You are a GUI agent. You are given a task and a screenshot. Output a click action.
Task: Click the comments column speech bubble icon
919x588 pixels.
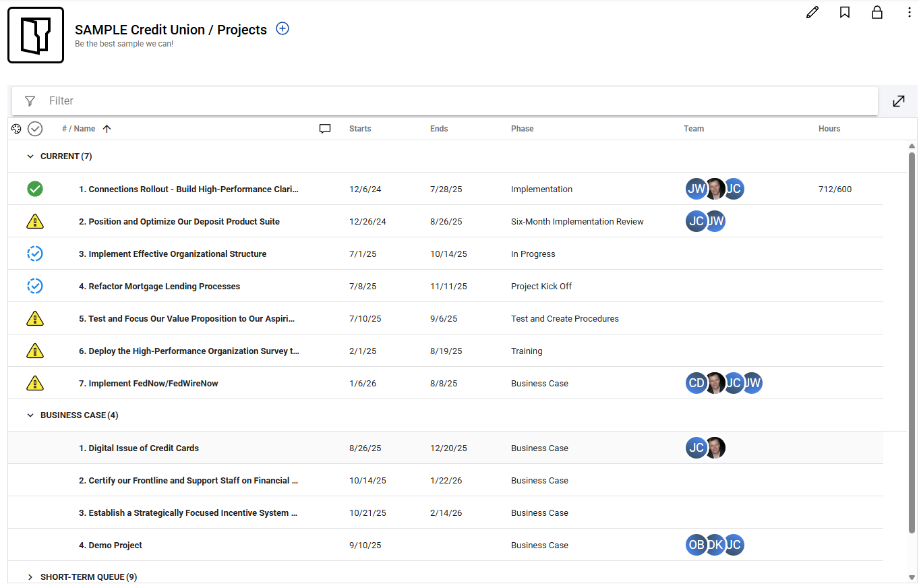(x=325, y=129)
